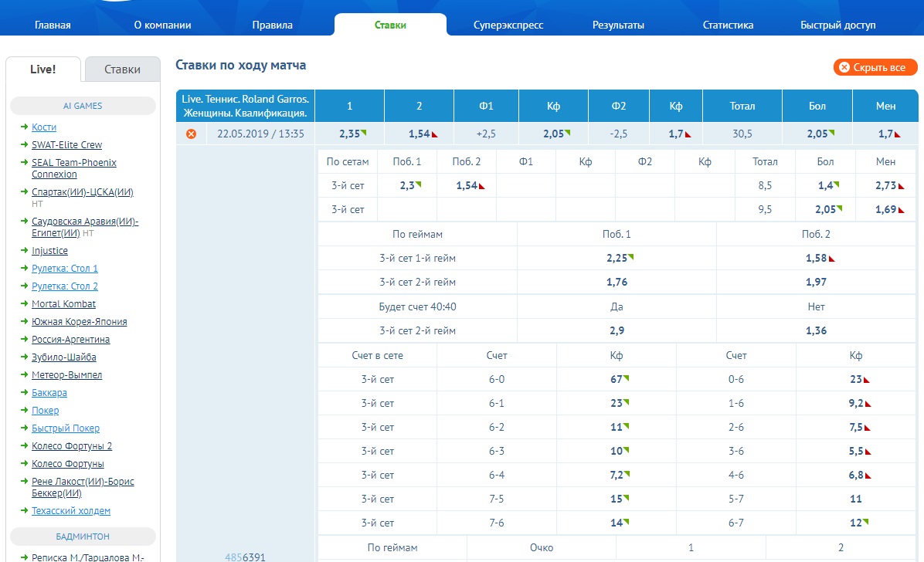Switch to the Суперэкспресс tab
This screenshot has height=562, width=924.
pyautogui.click(x=508, y=25)
